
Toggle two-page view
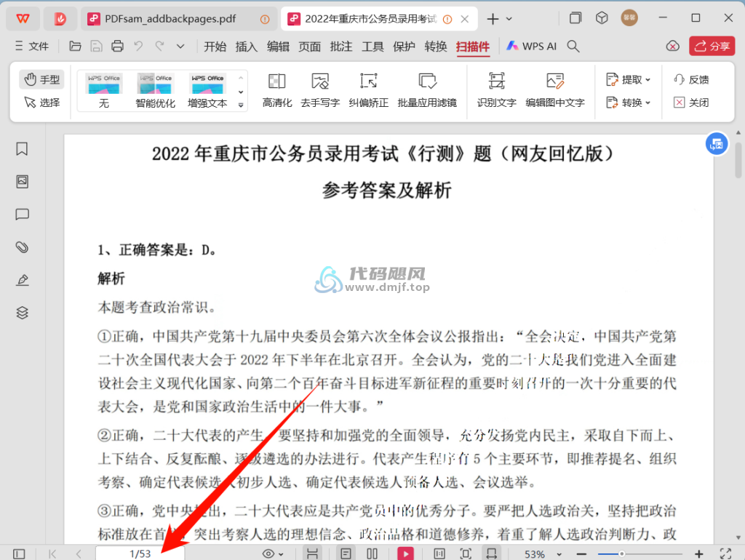pyautogui.click(x=372, y=554)
